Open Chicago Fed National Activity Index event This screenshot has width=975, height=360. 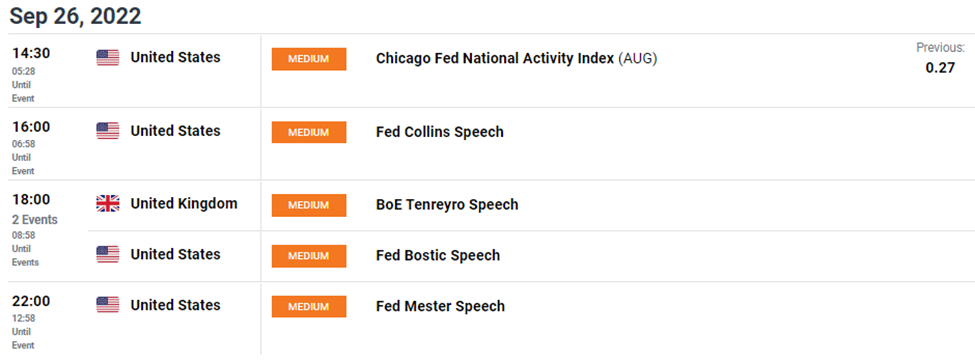tap(517, 58)
